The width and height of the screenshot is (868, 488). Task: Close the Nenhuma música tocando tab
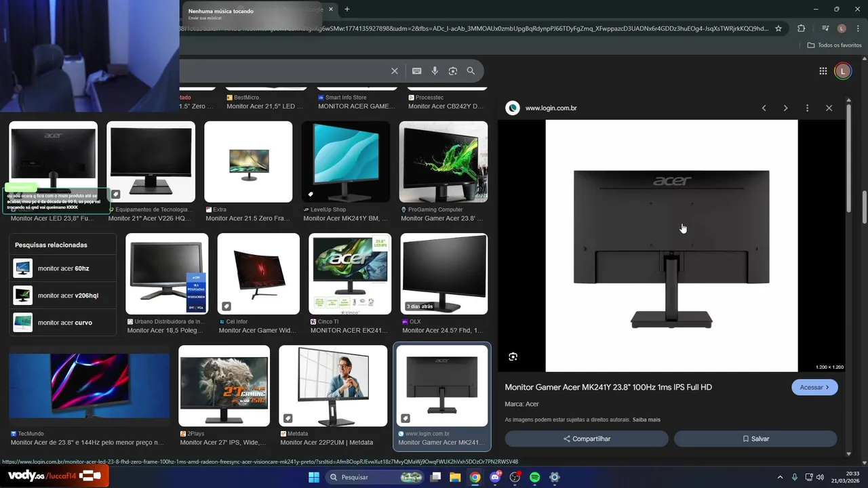tap(331, 9)
